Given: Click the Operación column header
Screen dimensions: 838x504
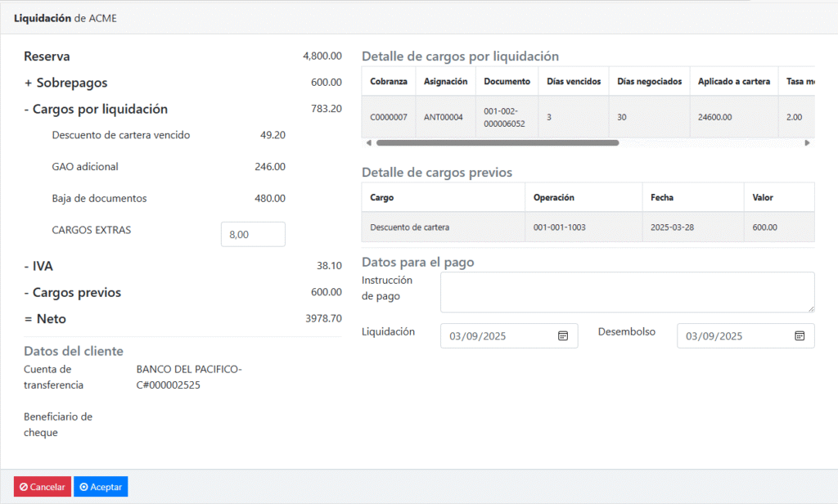Looking at the screenshot, I should [x=554, y=197].
